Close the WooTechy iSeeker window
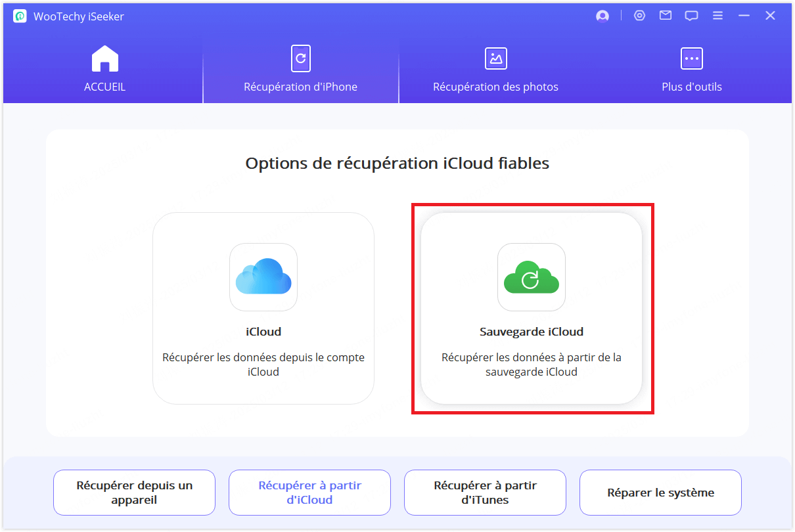The width and height of the screenshot is (795, 532). [x=770, y=16]
